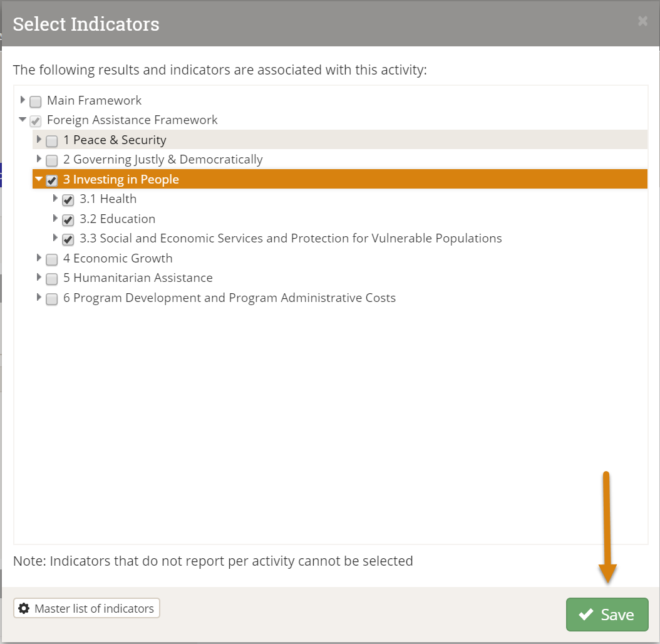Image resolution: width=660 pixels, height=644 pixels.
Task: Select the 4 Economic Growth tree item
Action: (118, 259)
